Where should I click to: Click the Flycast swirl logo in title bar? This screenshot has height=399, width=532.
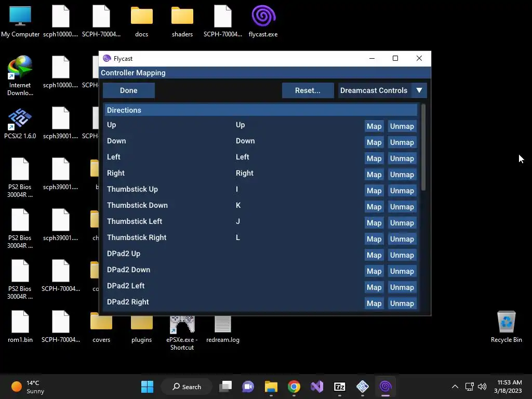click(107, 58)
